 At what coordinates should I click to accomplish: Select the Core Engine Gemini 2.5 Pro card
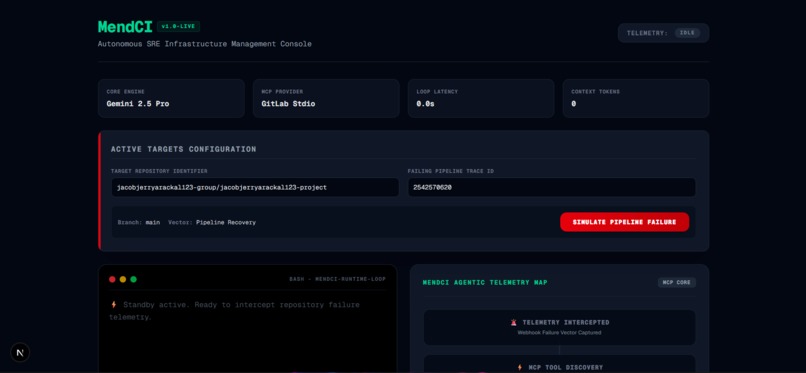point(171,98)
